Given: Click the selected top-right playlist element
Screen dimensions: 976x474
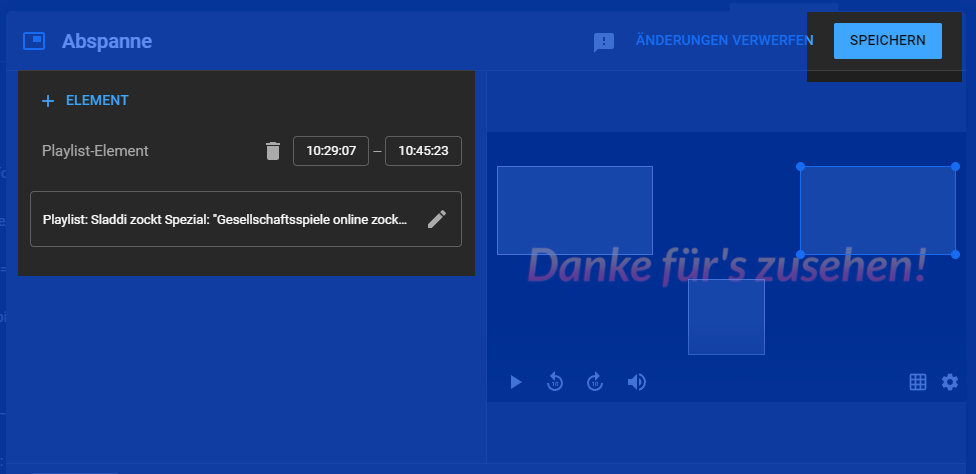Looking at the screenshot, I should pyautogui.click(x=877, y=210).
